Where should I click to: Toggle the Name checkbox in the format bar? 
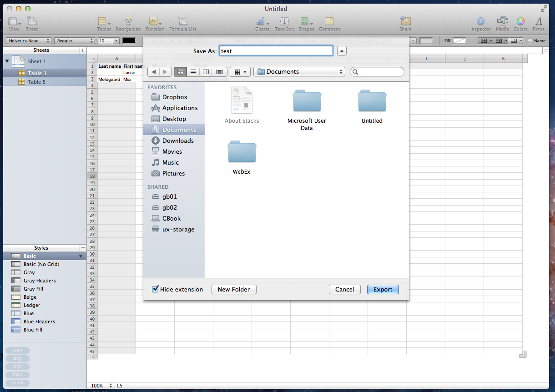point(530,41)
